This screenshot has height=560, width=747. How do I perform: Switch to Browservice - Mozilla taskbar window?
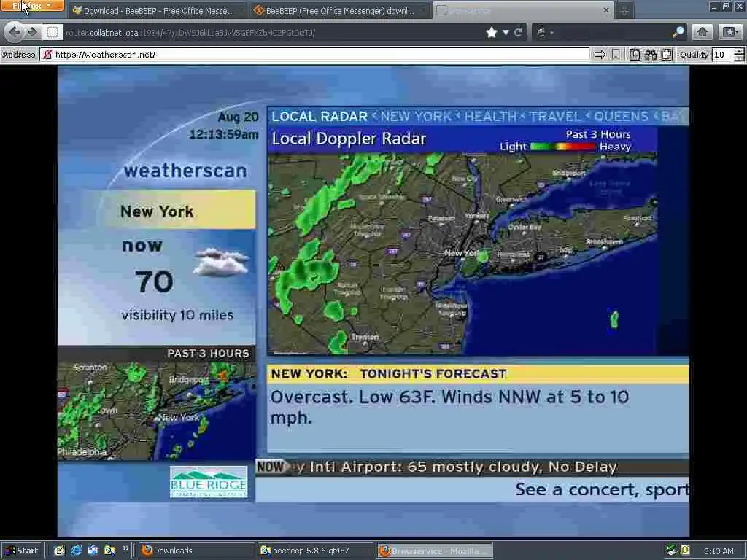pos(435,551)
